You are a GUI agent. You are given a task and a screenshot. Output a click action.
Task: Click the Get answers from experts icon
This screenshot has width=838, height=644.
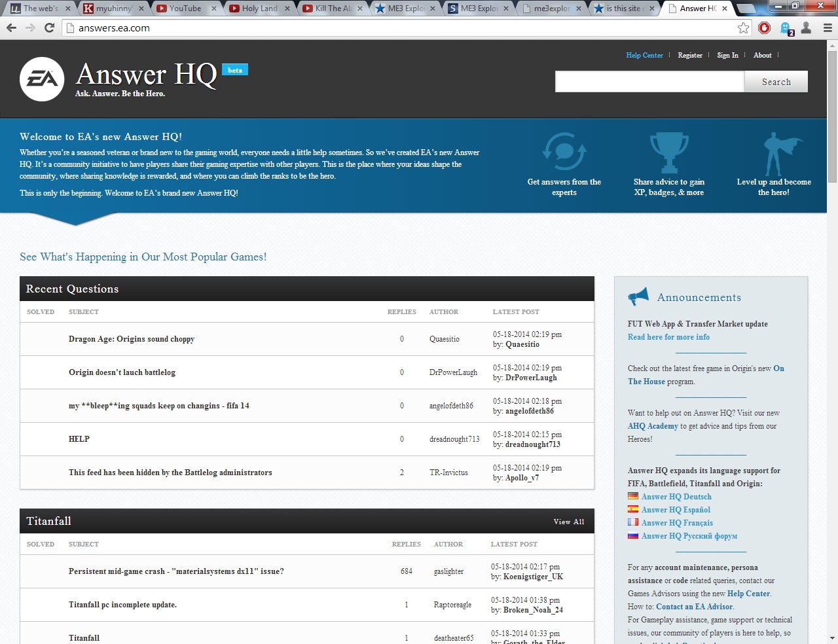tap(564, 152)
